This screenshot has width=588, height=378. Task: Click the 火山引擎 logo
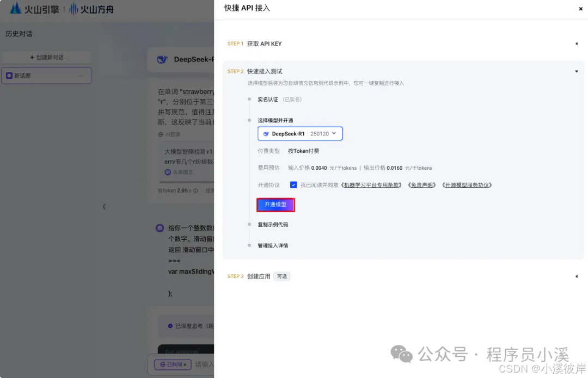point(34,9)
